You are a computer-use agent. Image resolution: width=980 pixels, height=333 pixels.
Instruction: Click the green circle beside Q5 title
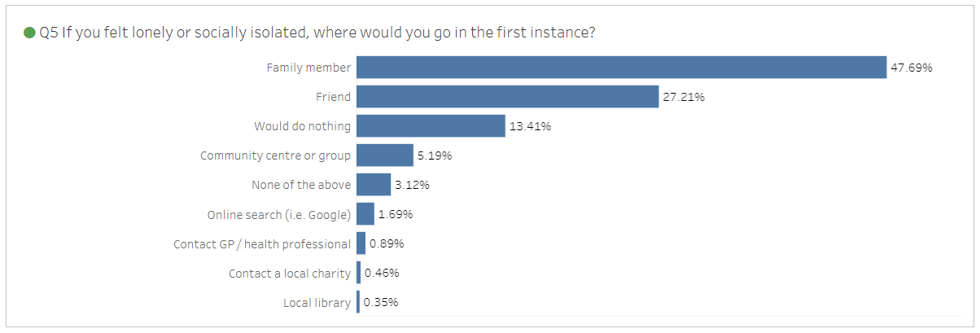[29, 33]
